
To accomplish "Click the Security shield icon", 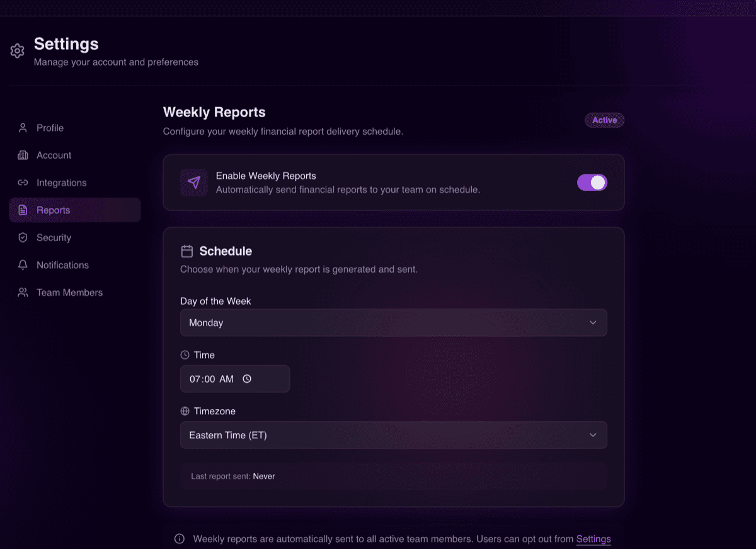I will point(22,237).
